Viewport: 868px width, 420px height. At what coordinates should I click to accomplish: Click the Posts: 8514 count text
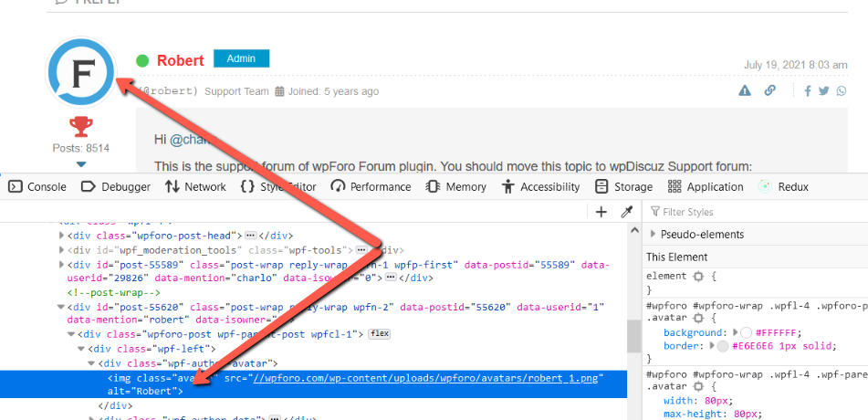pyautogui.click(x=81, y=149)
